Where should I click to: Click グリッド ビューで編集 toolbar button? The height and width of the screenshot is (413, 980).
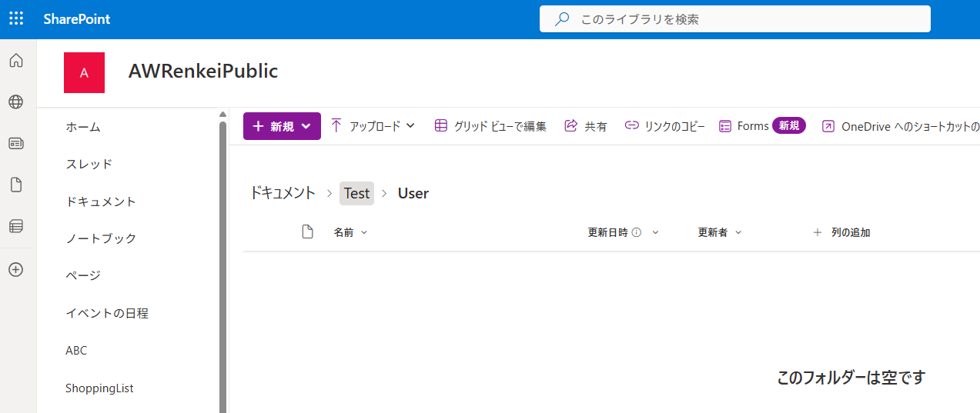point(490,126)
